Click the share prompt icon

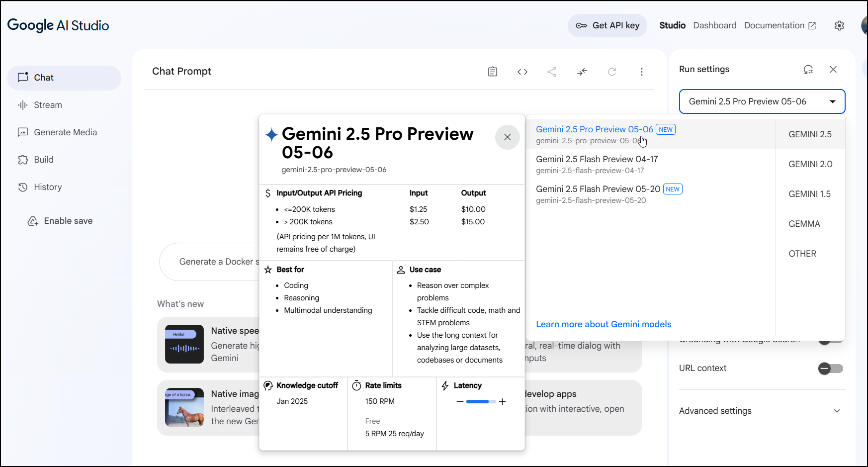pos(552,72)
